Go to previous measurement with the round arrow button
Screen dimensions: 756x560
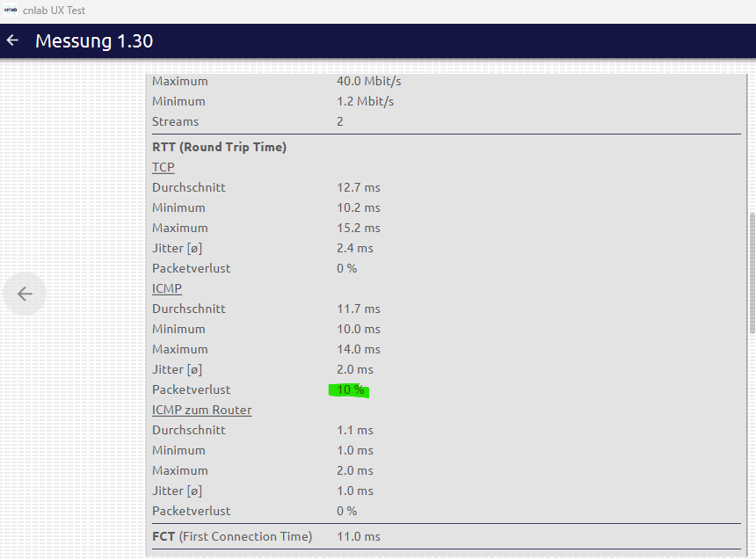(25, 294)
